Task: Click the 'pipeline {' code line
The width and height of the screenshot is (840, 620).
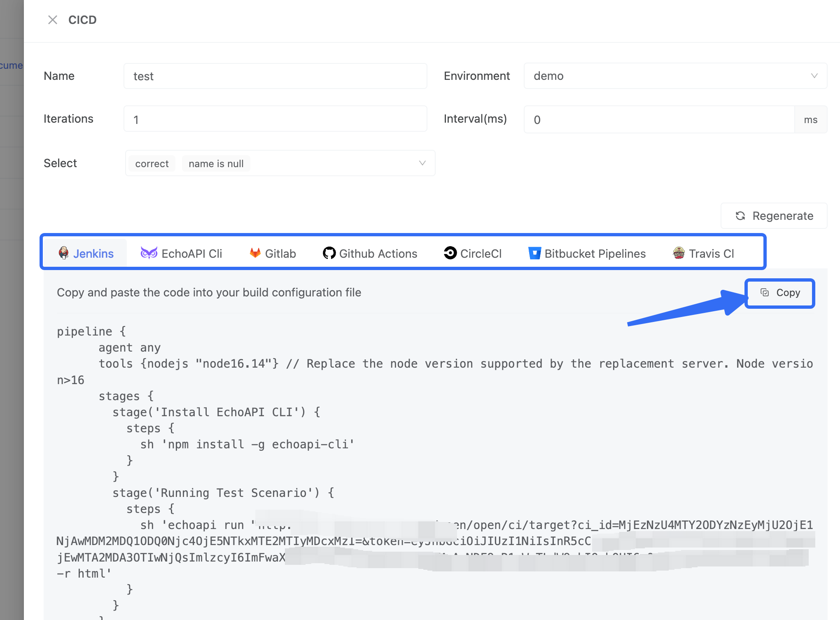Action: 91,331
